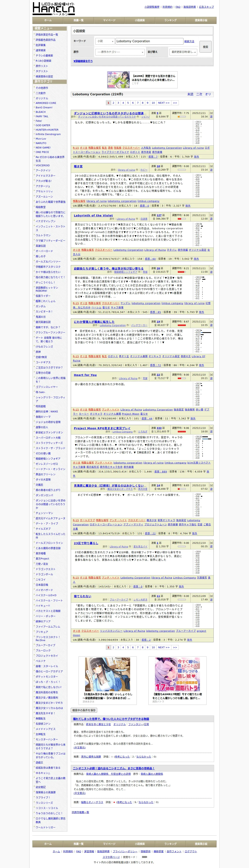Click the rating bar of ダンジョンに幻想体という名の厄ネタ
The width and height of the screenshot is (249, 868).
182,117
